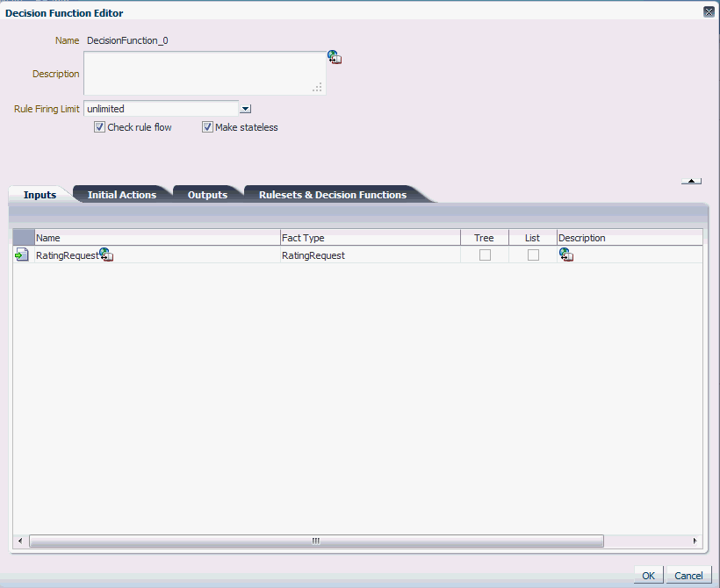Open translation icon beside Description box
Image resolution: width=720 pixels, height=588 pixels.
335,57
